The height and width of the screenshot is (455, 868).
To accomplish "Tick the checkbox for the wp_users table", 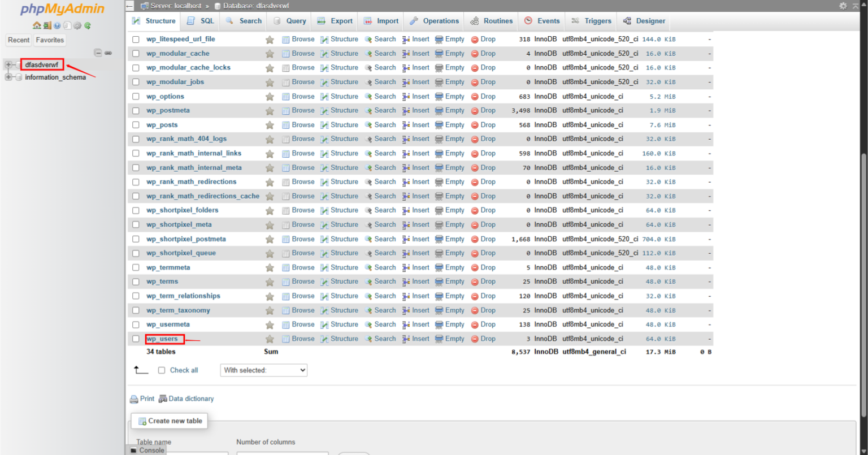I will coord(136,339).
